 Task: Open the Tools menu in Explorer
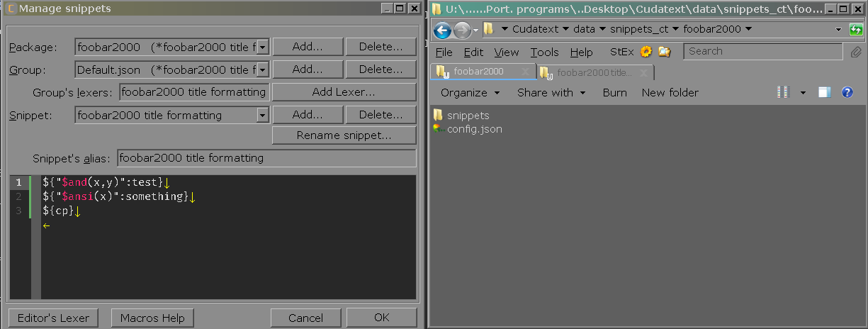point(544,52)
